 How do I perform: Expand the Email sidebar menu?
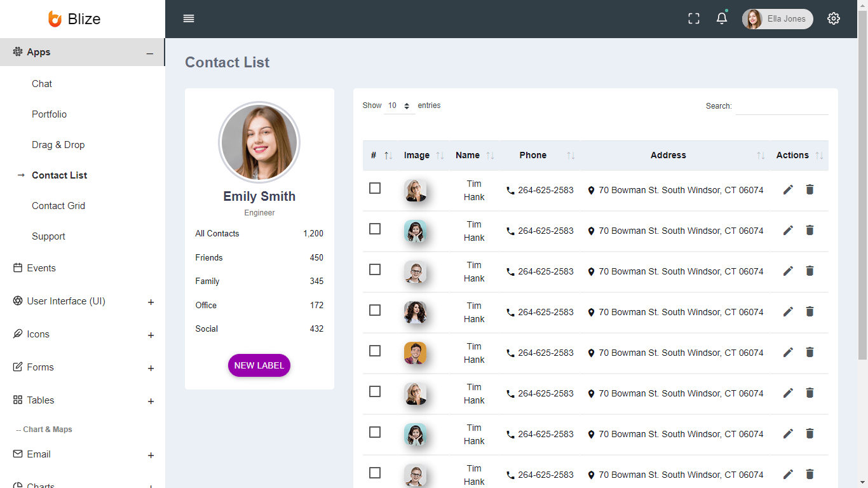[x=83, y=454]
